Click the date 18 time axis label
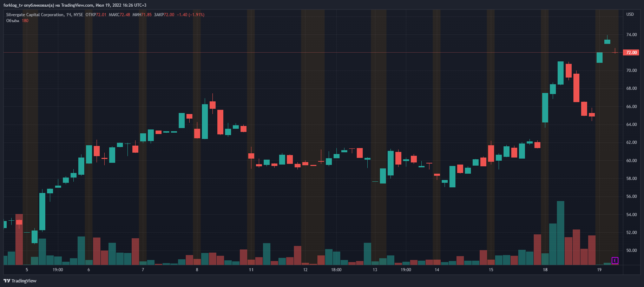The image size is (644, 287). click(545, 270)
